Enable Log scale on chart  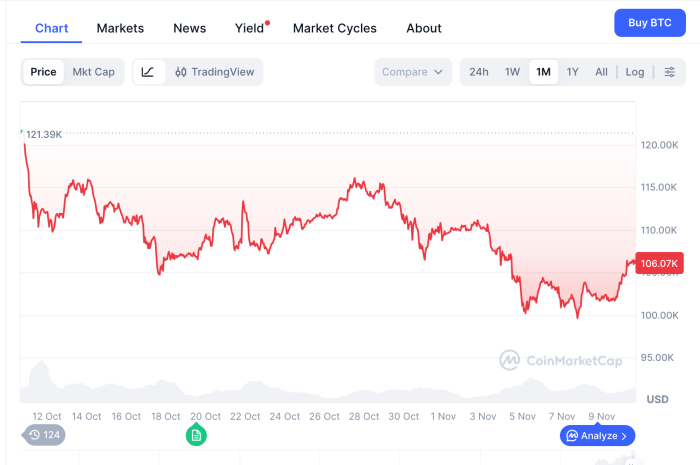point(635,72)
